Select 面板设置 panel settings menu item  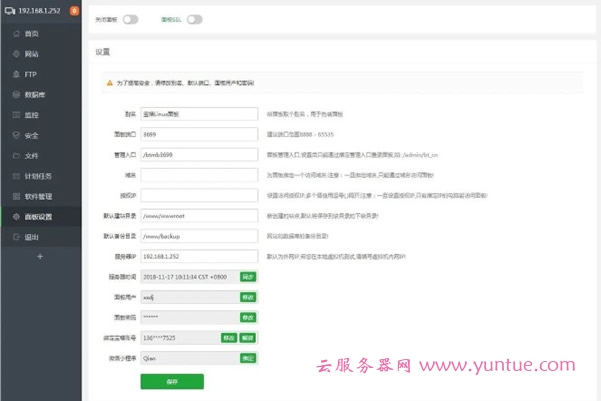(x=38, y=217)
